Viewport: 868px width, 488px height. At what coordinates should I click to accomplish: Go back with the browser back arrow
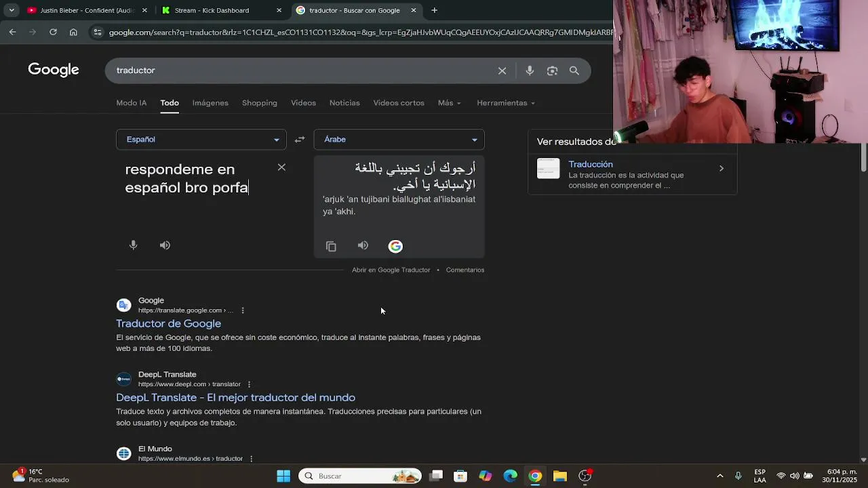click(12, 32)
